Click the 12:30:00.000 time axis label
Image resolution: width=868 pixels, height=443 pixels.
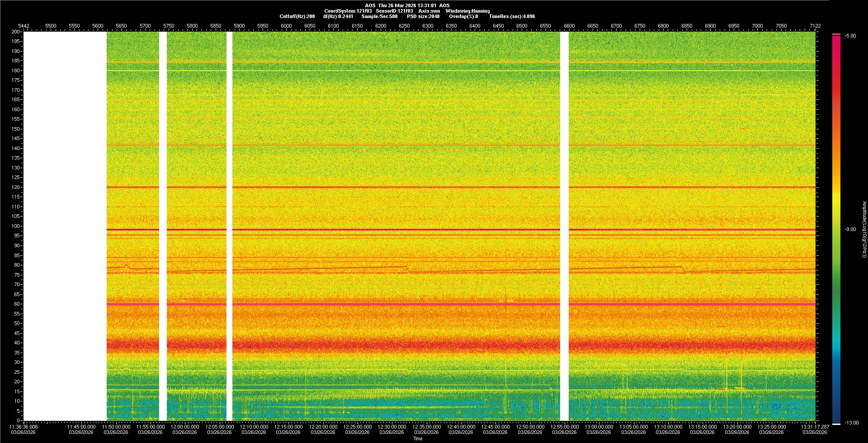(x=392, y=427)
